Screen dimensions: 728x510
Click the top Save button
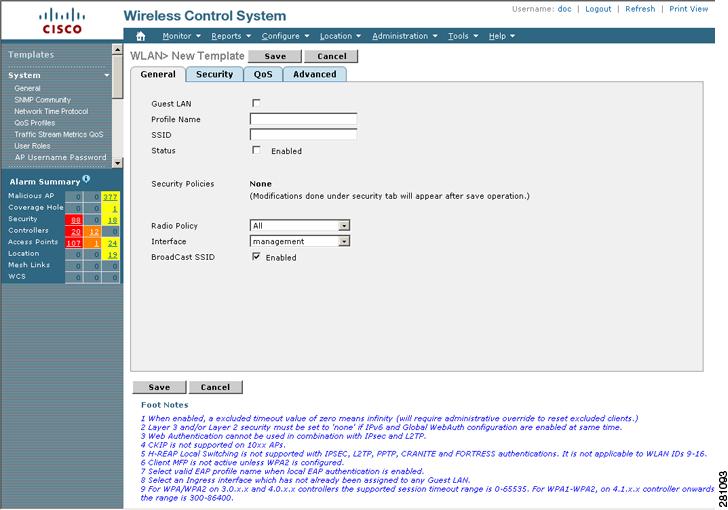click(x=275, y=56)
